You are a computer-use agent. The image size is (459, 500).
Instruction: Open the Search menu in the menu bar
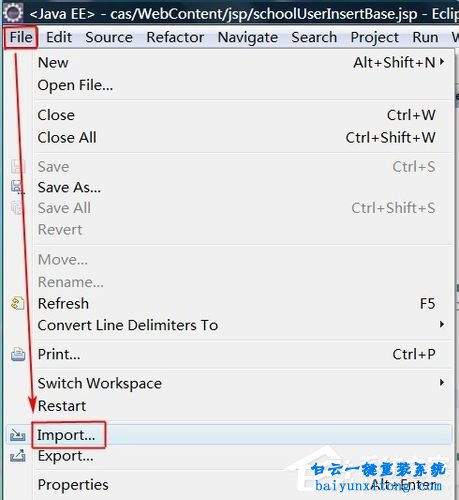tap(314, 37)
